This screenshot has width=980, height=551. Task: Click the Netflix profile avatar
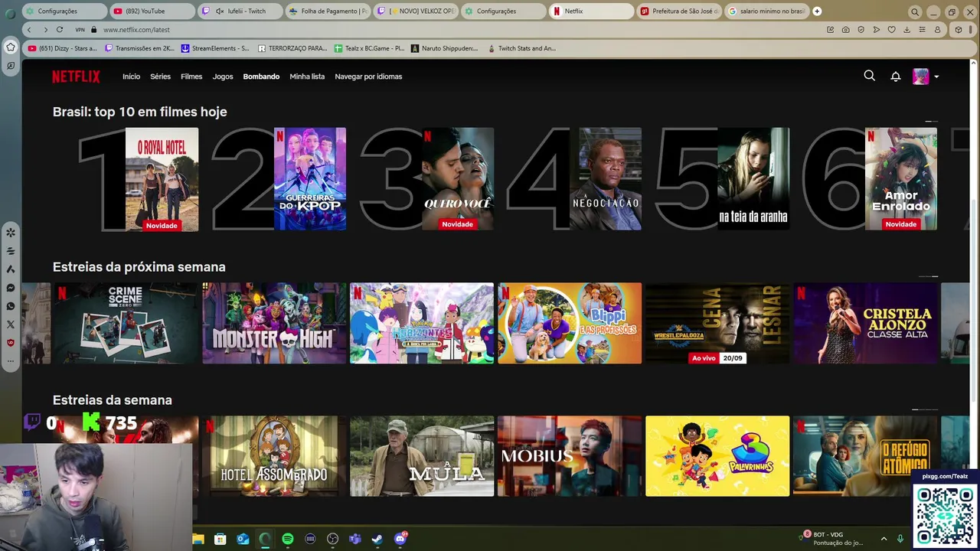[920, 77]
